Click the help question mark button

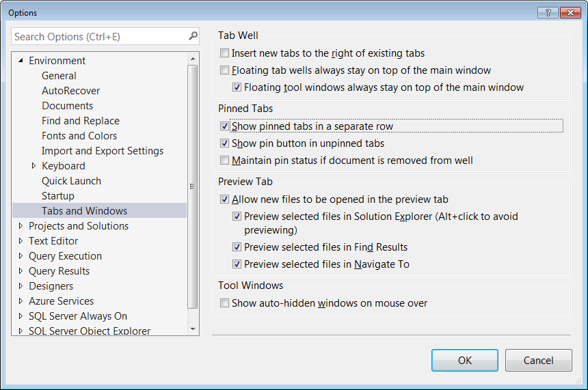click(x=548, y=12)
